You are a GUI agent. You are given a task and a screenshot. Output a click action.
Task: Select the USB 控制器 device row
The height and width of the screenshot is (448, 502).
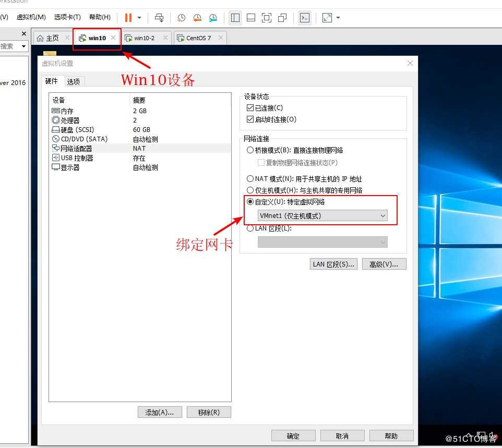click(140, 158)
